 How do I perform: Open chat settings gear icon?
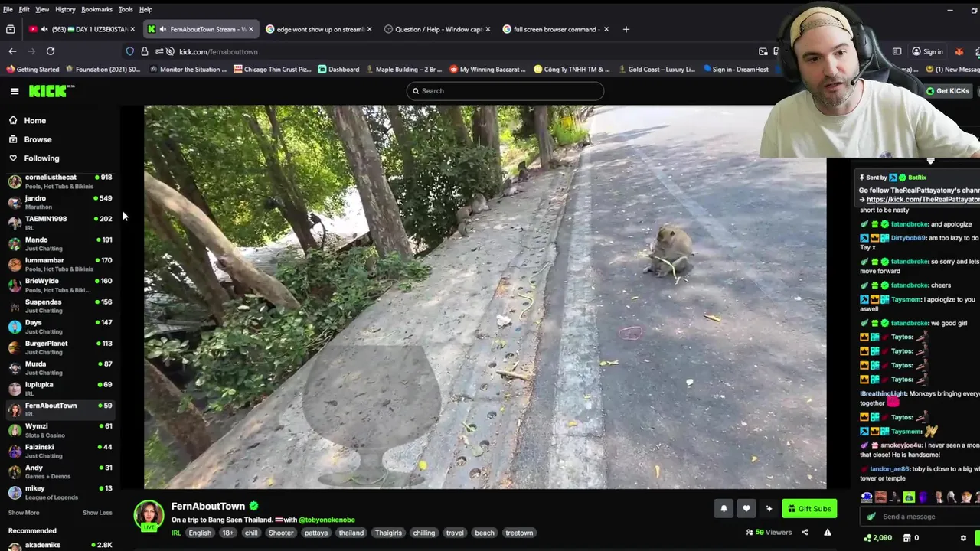963,538
